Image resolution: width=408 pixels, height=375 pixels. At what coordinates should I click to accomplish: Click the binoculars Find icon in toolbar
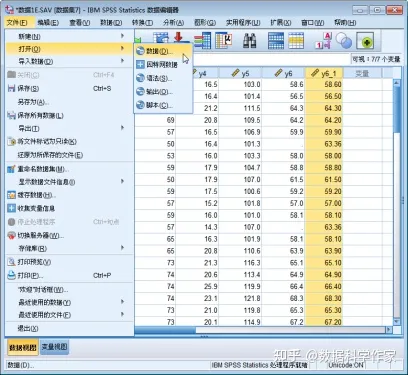[x=249, y=41]
